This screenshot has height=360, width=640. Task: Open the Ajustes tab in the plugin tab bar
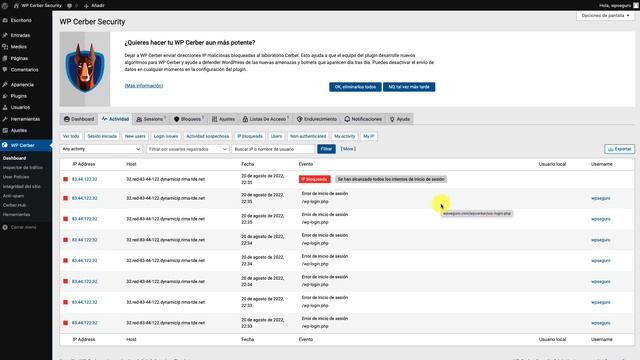pyautogui.click(x=223, y=119)
